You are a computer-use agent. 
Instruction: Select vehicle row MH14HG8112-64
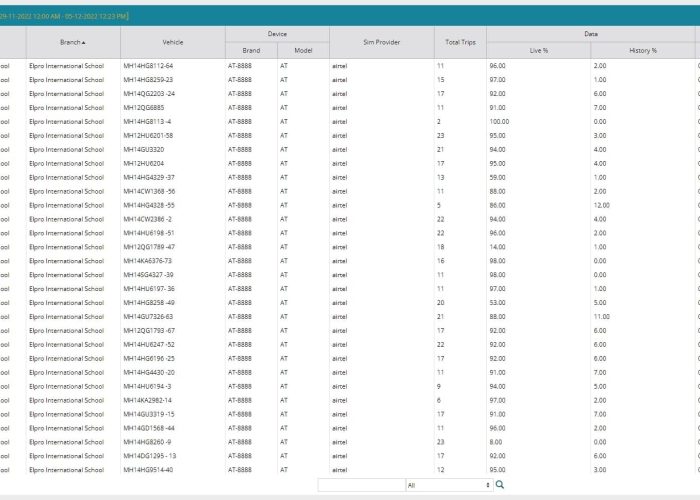coord(148,65)
